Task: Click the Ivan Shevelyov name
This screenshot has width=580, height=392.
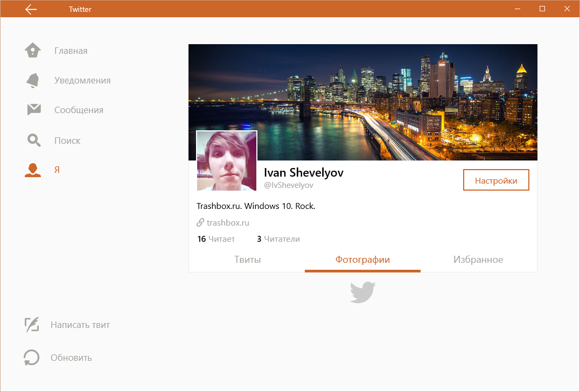Action: 304,172
